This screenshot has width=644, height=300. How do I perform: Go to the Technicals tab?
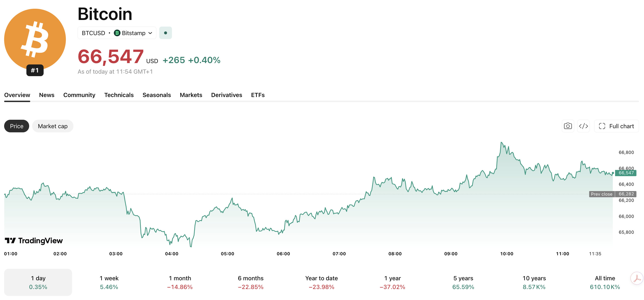coord(119,95)
